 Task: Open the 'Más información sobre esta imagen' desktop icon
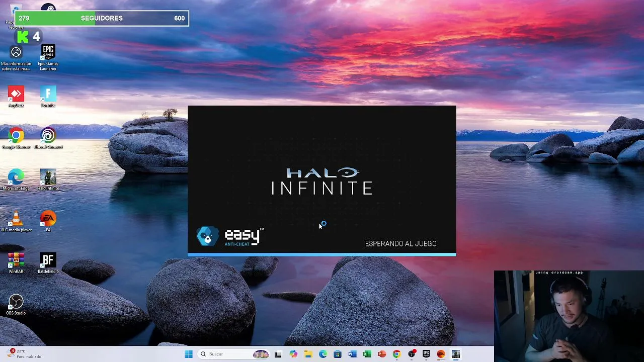click(x=16, y=59)
